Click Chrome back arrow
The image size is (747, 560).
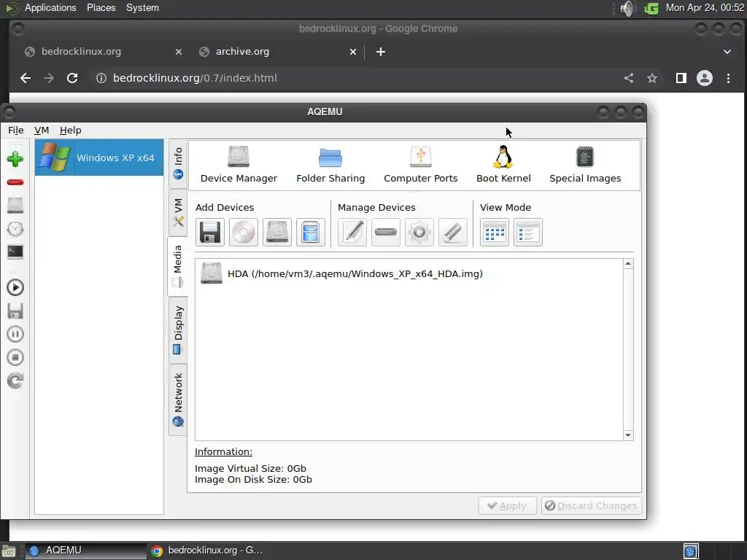click(x=26, y=78)
